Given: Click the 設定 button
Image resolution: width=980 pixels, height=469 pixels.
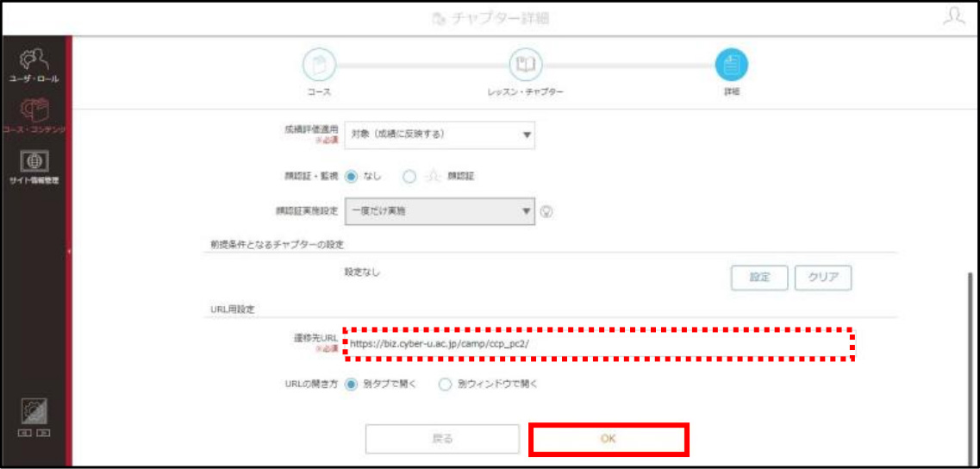Looking at the screenshot, I should tap(759, 278).
